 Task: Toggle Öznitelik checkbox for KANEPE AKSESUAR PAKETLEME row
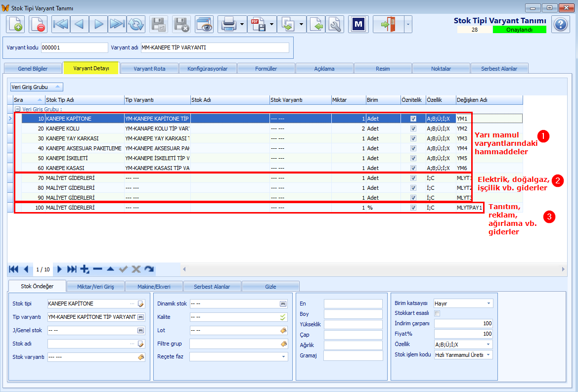tap(413, 148)
